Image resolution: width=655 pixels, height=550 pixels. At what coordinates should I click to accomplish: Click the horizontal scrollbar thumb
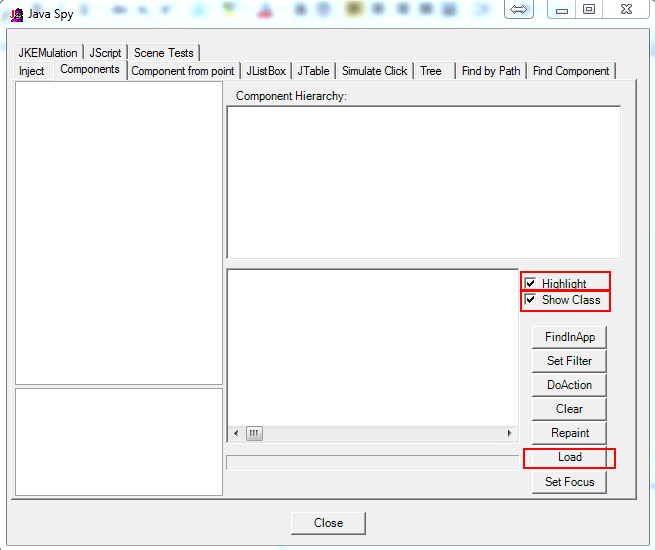coord(254,434)
